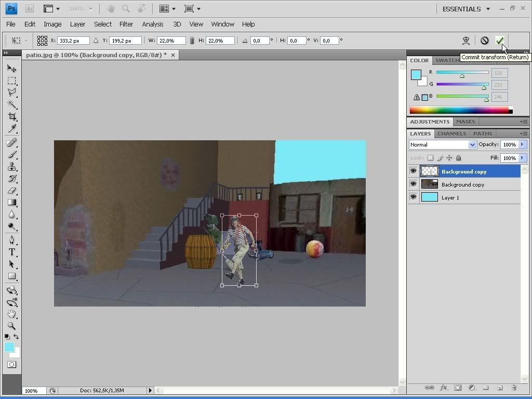Select the Hand tool in the toolbox

11,314
